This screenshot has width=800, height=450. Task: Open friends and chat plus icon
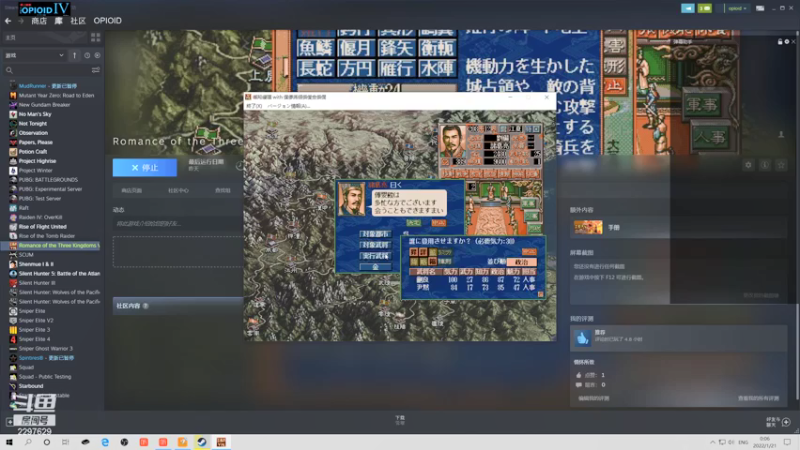pyautogui.click(x=786, y=421)
